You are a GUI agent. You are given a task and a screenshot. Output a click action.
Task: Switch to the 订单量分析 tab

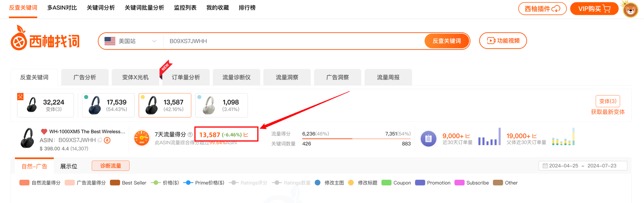[186, 77]
